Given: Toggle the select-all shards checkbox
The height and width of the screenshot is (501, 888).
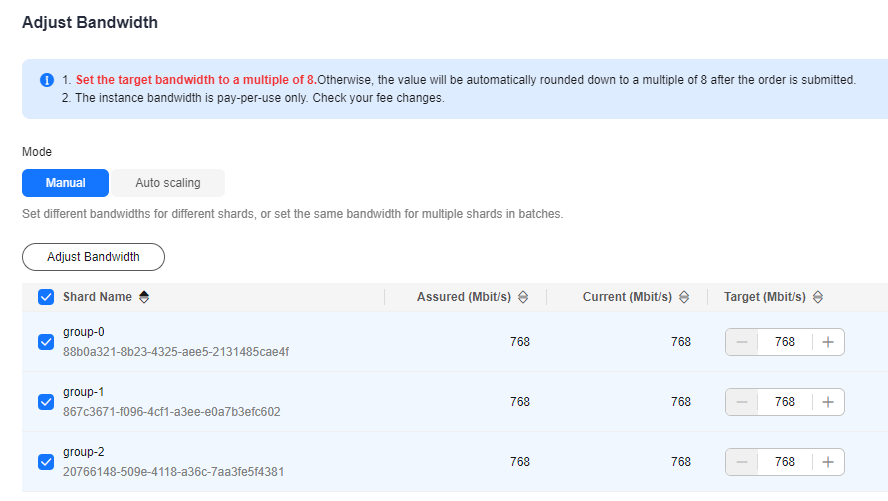Looking at the screenshot, I should click(46, 297).
